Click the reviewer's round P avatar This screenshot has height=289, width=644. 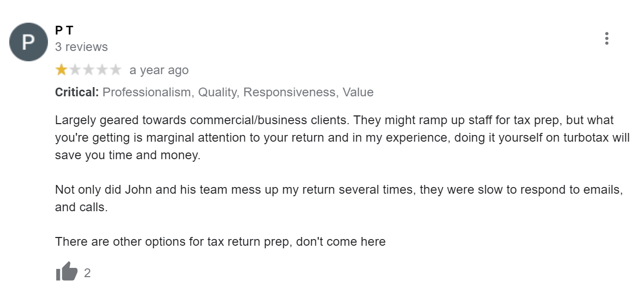click(28, 42)
